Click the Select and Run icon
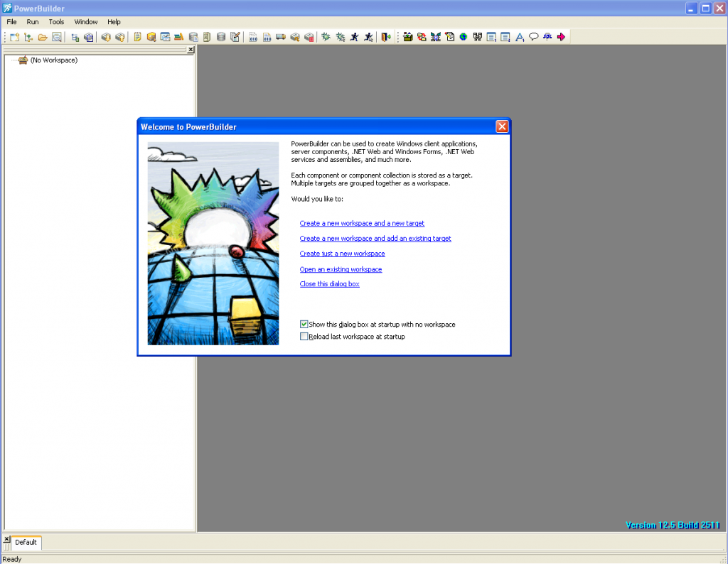 click(x=368, y=37)
